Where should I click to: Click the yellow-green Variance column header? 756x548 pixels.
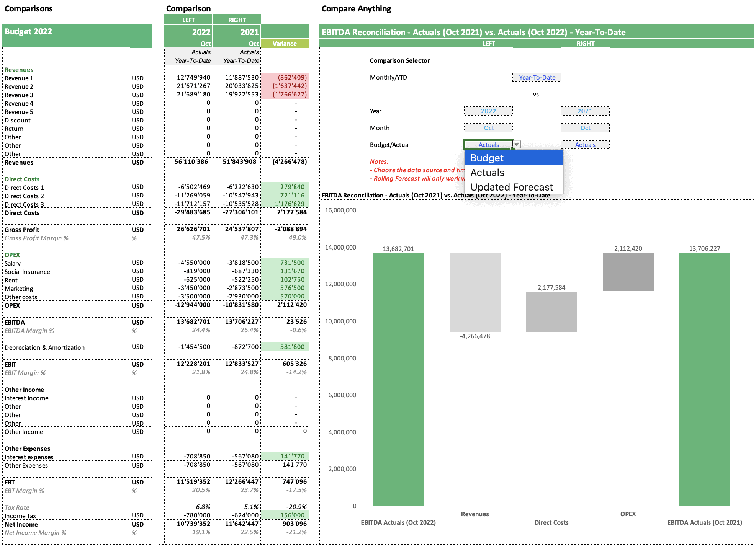click(x=285, y=44)
